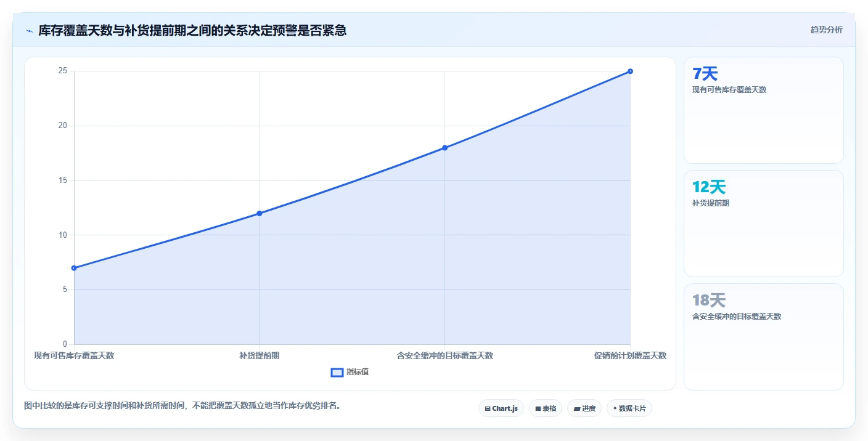Open the 18天 stat card
868x441 pixels.
click(x=764, y=337)
